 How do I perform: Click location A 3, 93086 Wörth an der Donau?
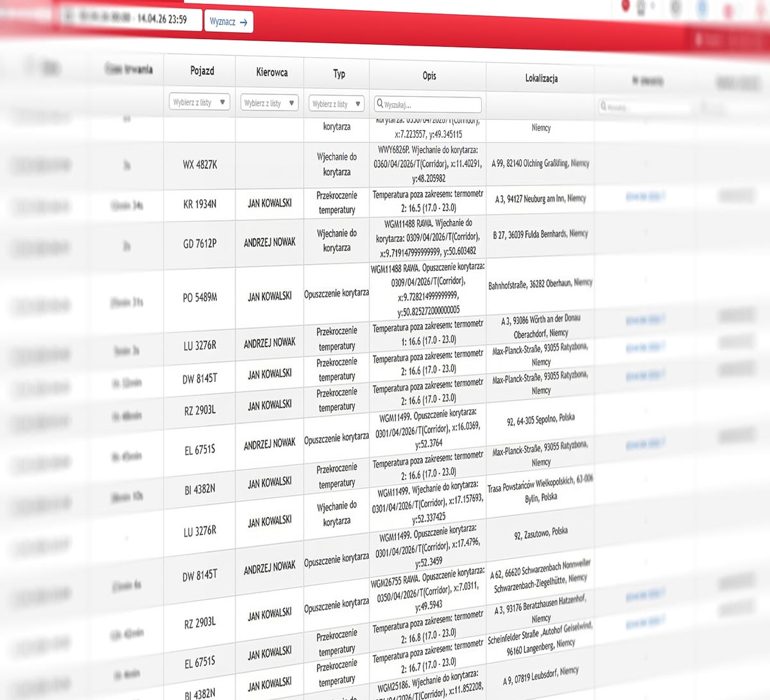click(540, 326)
